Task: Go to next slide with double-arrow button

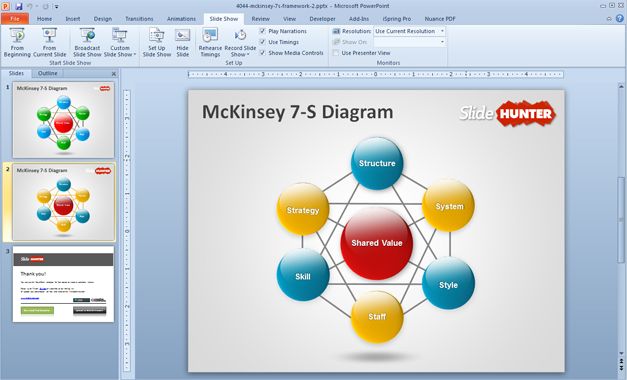Action: 621,368
